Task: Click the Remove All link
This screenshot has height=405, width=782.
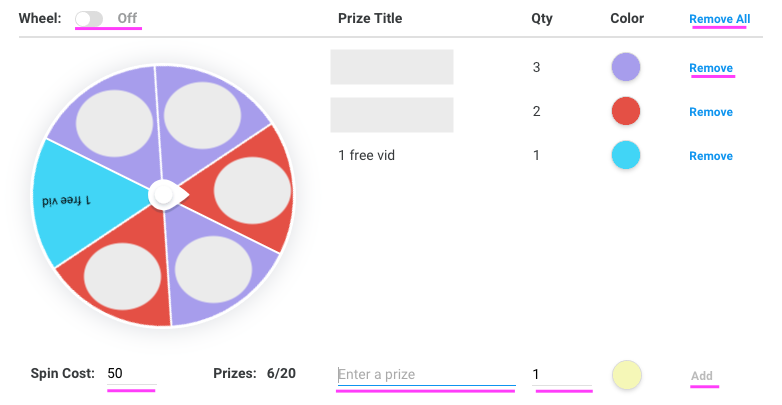Action: click(719, 19)
